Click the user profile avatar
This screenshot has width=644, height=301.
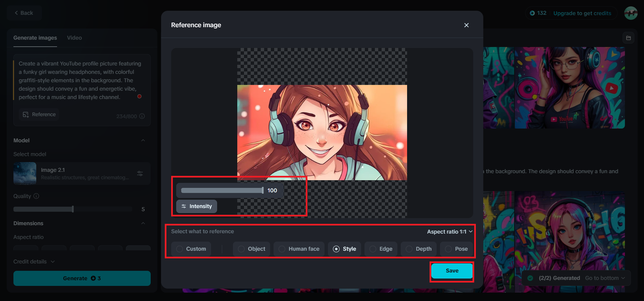tap(630, 13)
